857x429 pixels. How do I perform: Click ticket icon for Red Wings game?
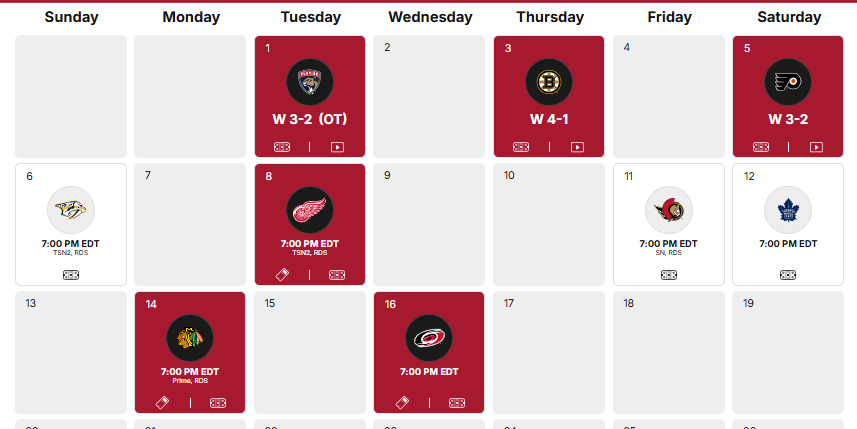click(x=282, y=275)
